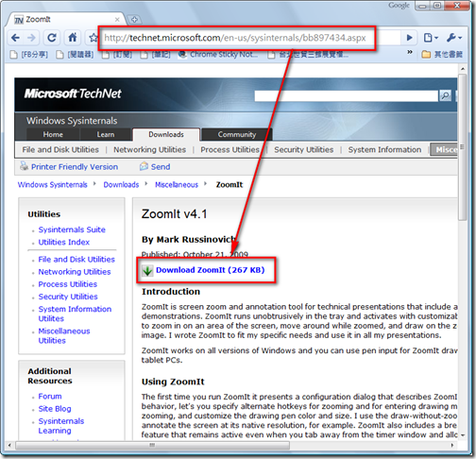This screenshot has width=476, height=459.
Task: Click the green download arrow icon
Action: (x=147, y=270)
